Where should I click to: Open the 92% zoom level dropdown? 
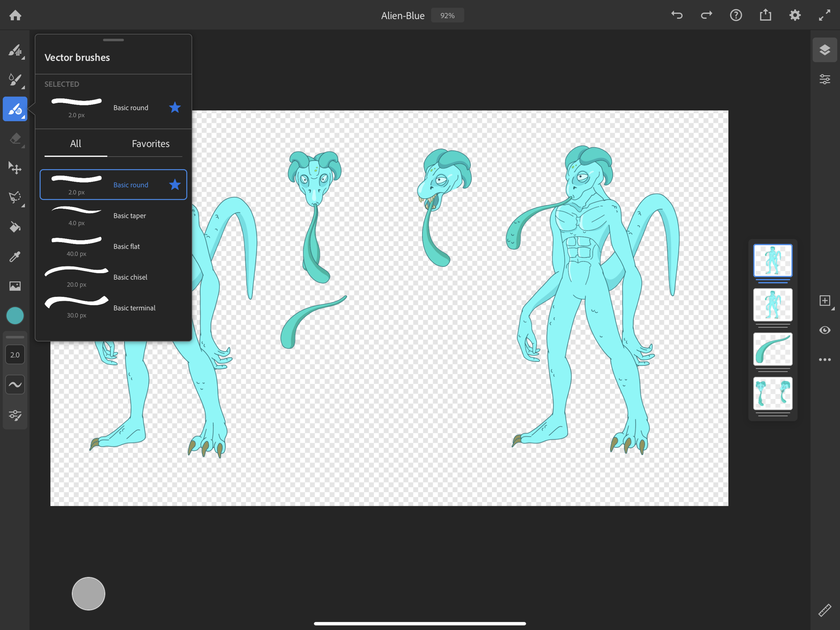pos(447,15)
